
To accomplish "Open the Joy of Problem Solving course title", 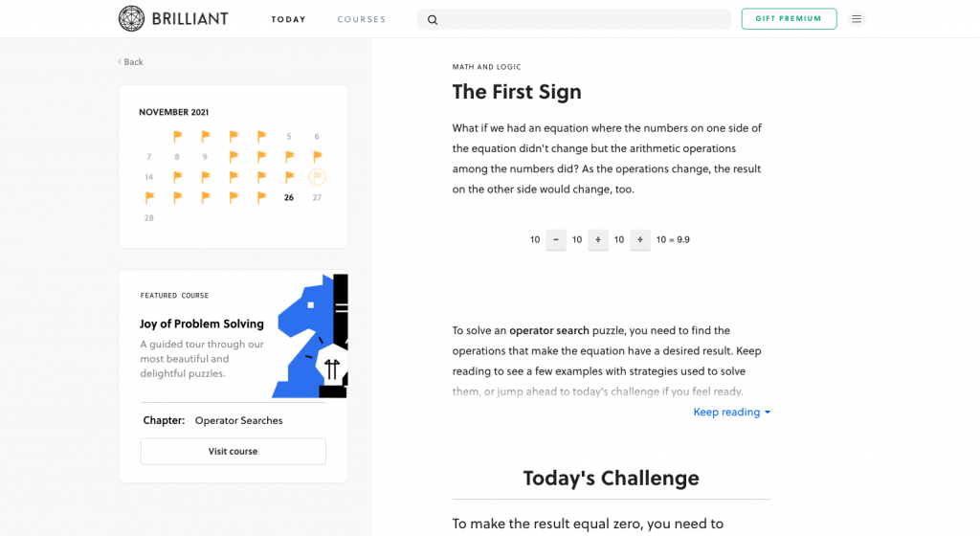I will 202,324.
